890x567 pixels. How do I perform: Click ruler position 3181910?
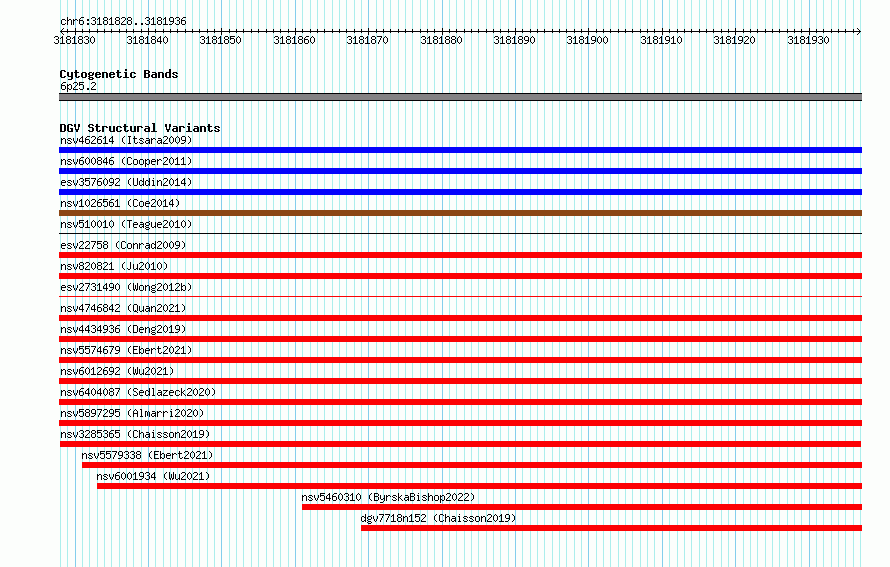tap(661, 40)
